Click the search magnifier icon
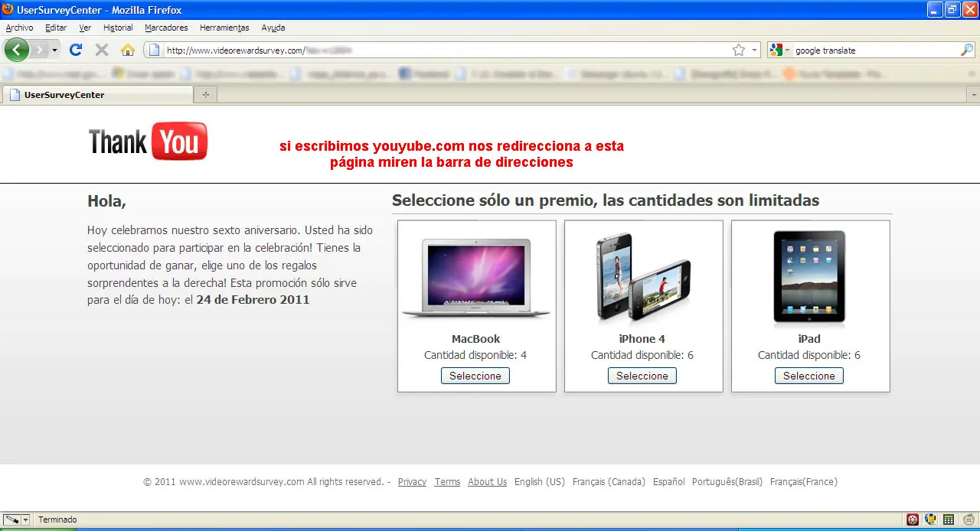Viewport: 980px width, 531px height. (967, 50)
